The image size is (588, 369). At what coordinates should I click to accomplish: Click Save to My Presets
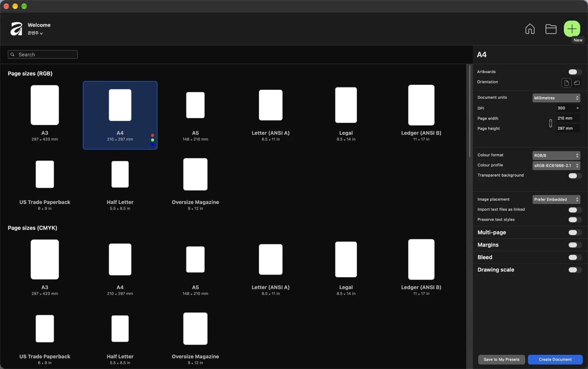click(x=501, y=359)
